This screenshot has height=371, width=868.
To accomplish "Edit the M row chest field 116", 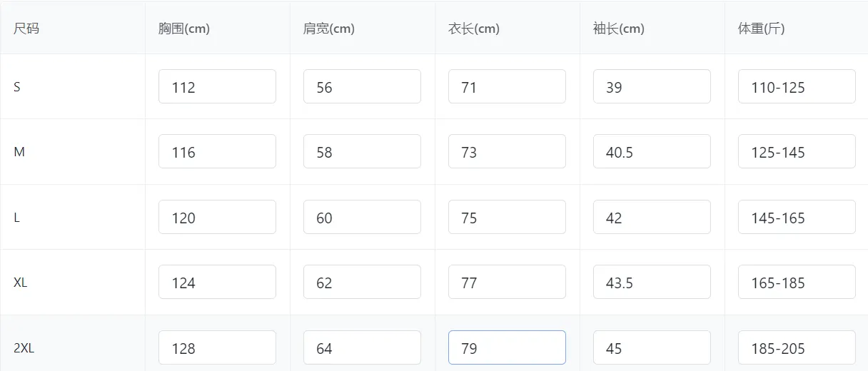I will (217, 151).
